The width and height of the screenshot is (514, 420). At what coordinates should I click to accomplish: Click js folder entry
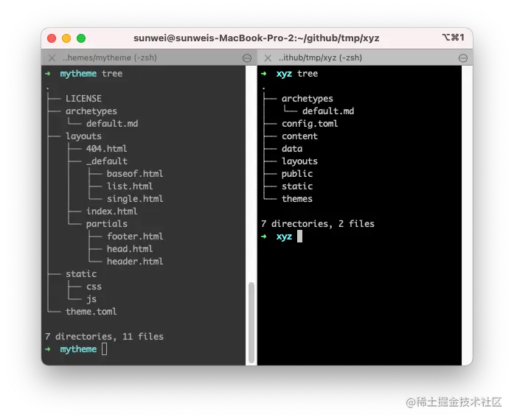click(91, 299)
